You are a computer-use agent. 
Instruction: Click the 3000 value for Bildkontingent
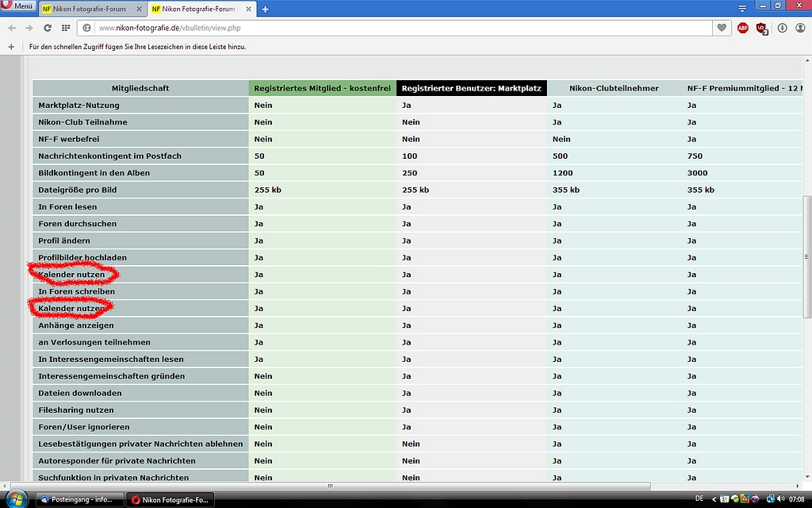coord(698,173)
